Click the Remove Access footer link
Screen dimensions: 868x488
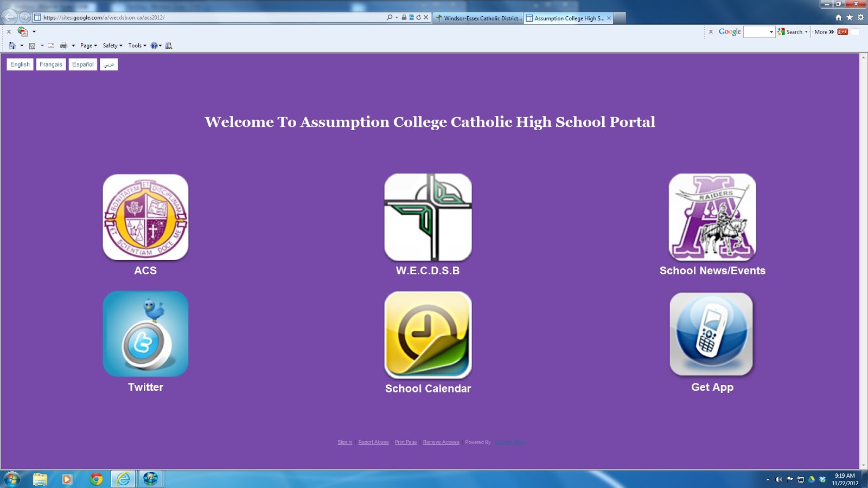[441, 442]
